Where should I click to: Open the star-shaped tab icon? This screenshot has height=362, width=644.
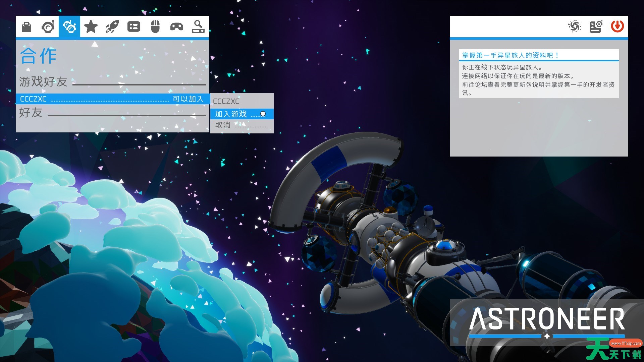pos(91,26)
